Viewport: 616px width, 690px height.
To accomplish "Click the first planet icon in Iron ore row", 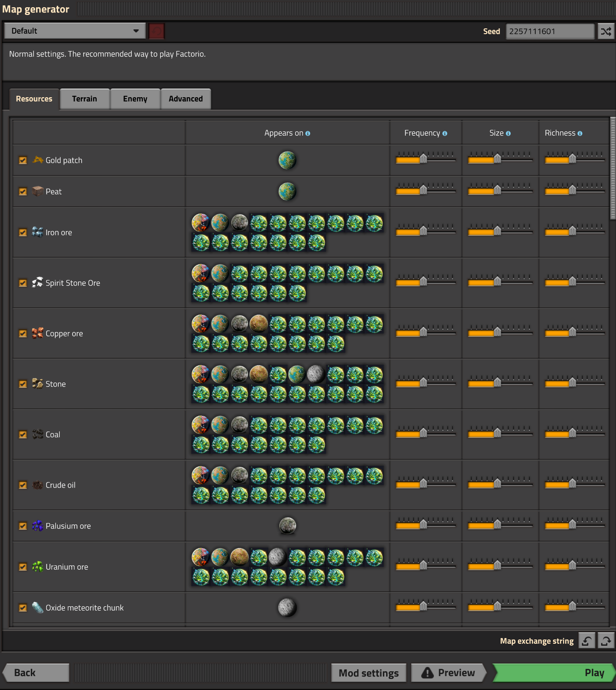I will point(201,223).
